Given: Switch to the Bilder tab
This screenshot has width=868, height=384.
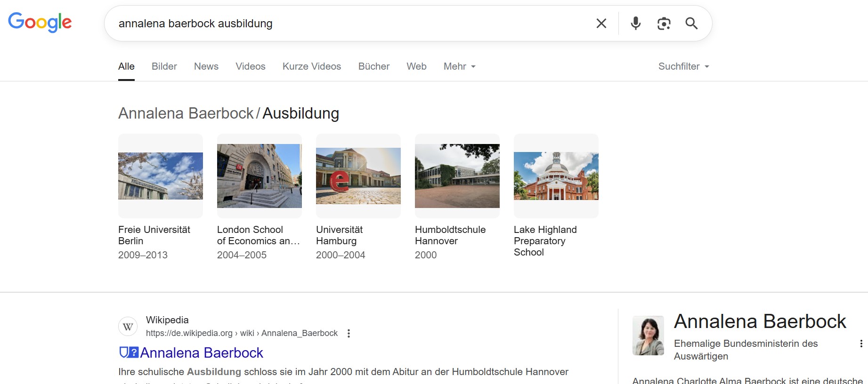Looking at the screenshot, I should click(x=164, y=66).
